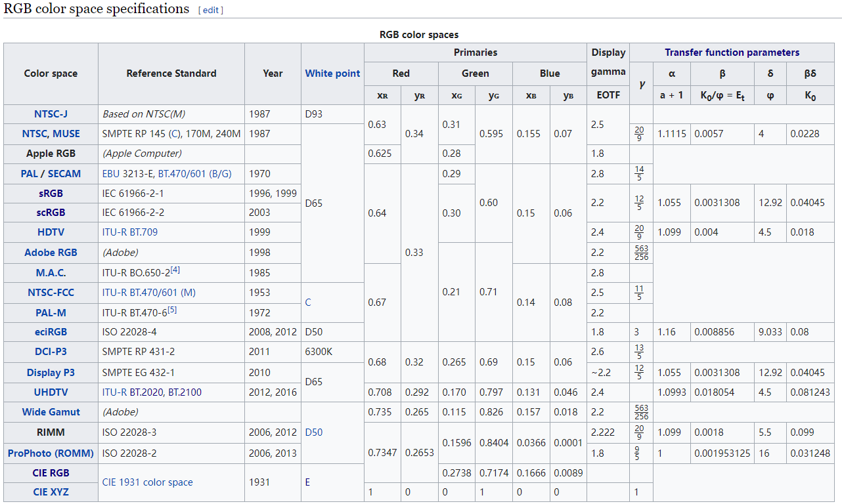Click the 1.0993 alpha value

click(671, 392)
